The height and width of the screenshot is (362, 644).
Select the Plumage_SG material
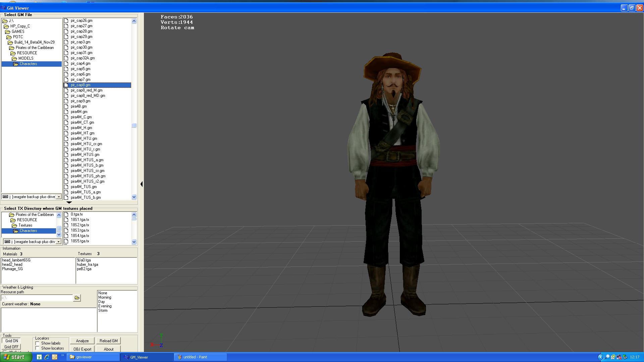pos(12,269)
